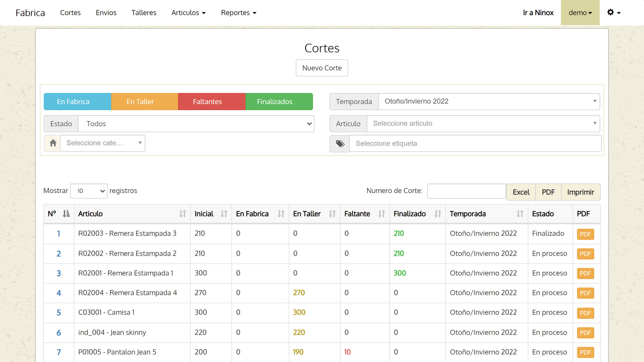Open PDF for Remera Estampada 1

coord(585,273)
